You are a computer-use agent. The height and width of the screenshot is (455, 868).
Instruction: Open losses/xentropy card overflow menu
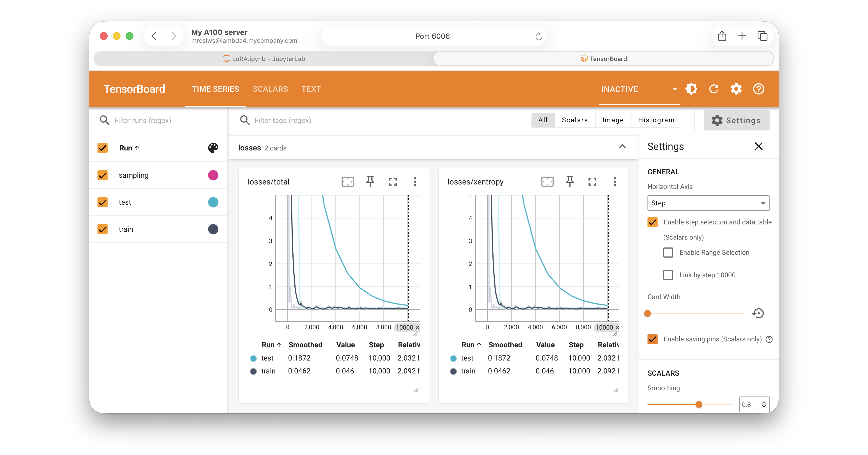(615, 181)
